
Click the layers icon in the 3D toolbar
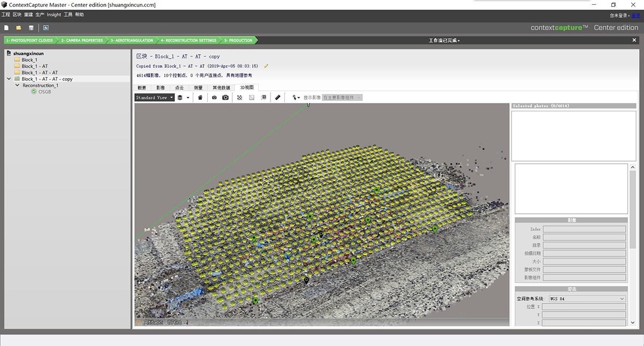coord(180,97)
